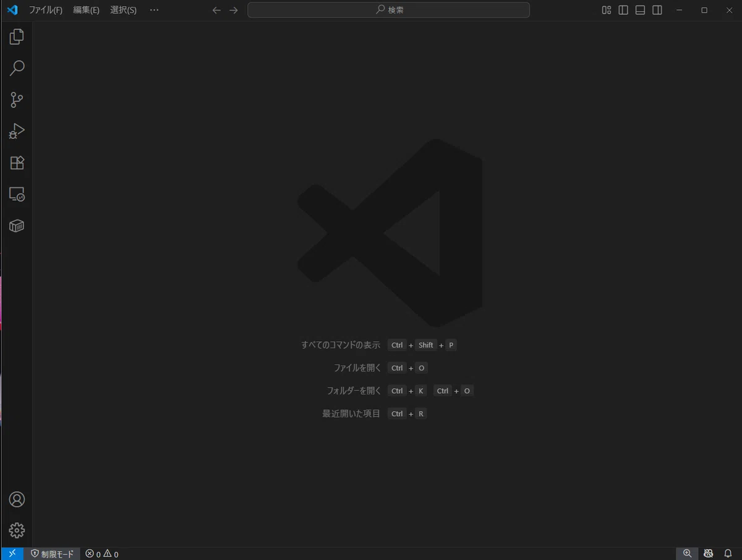Click the 最近開いた項目 text
This screenshot has height=560, width=742.
point(351,414)
